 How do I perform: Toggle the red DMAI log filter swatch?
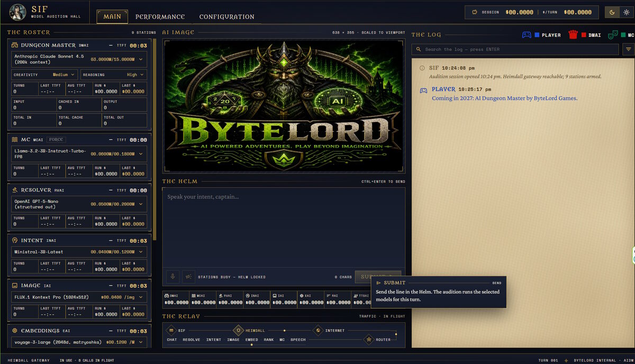(x=584, y=35)
